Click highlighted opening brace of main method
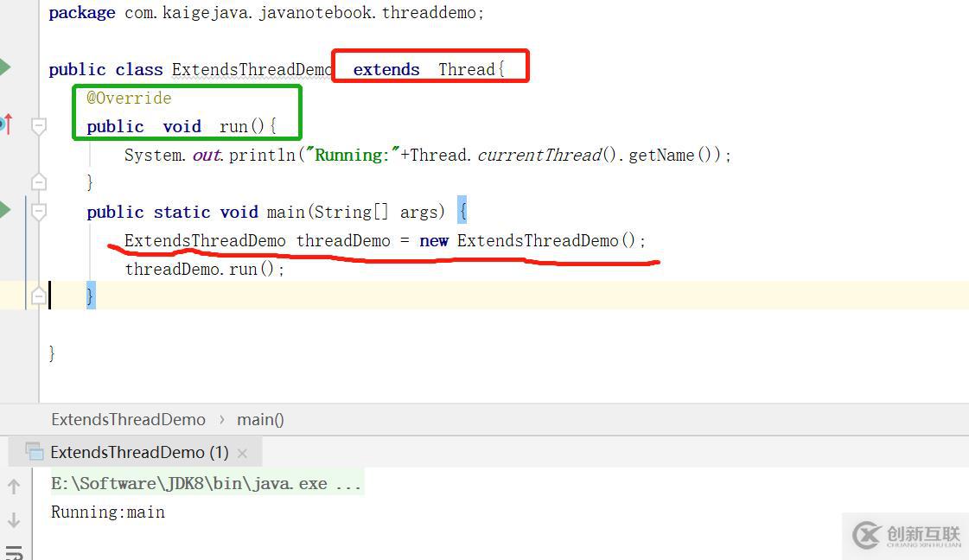Image resolution: width=969 pixels, height=560 pixels. pyautogui.click(x=462, y=212)
